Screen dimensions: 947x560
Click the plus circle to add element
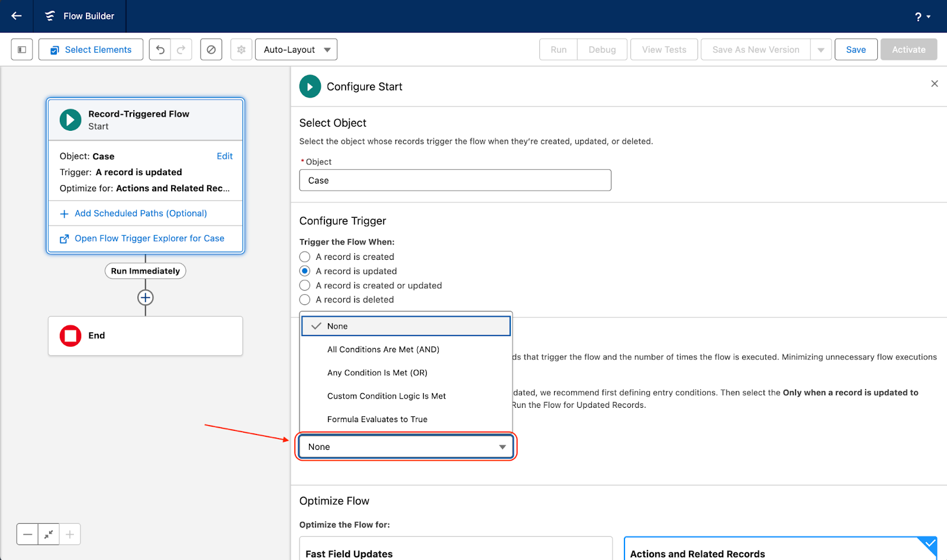pyautogui.click(x=146, y=297)
